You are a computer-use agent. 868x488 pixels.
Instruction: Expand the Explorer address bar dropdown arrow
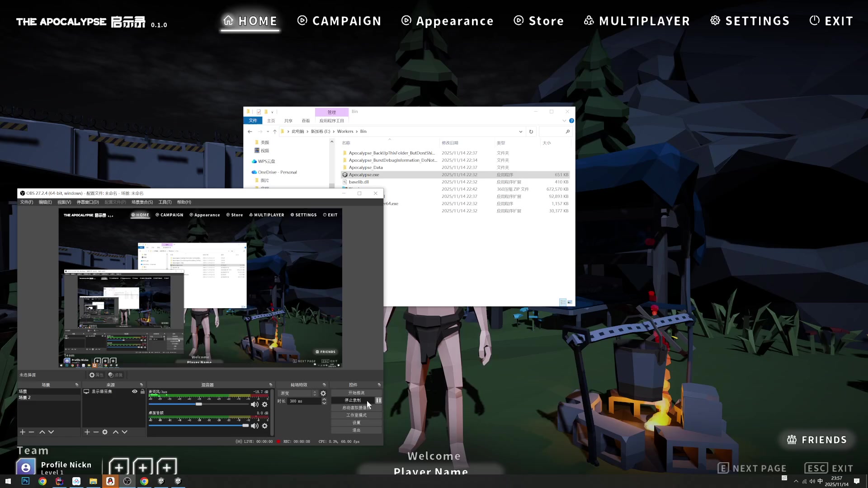pos(520,131)
